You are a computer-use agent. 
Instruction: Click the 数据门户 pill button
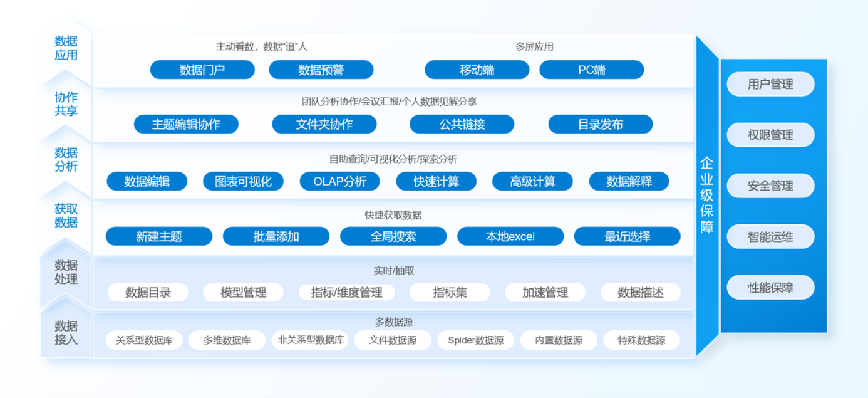pyautogui.click(x=202, y=70)
